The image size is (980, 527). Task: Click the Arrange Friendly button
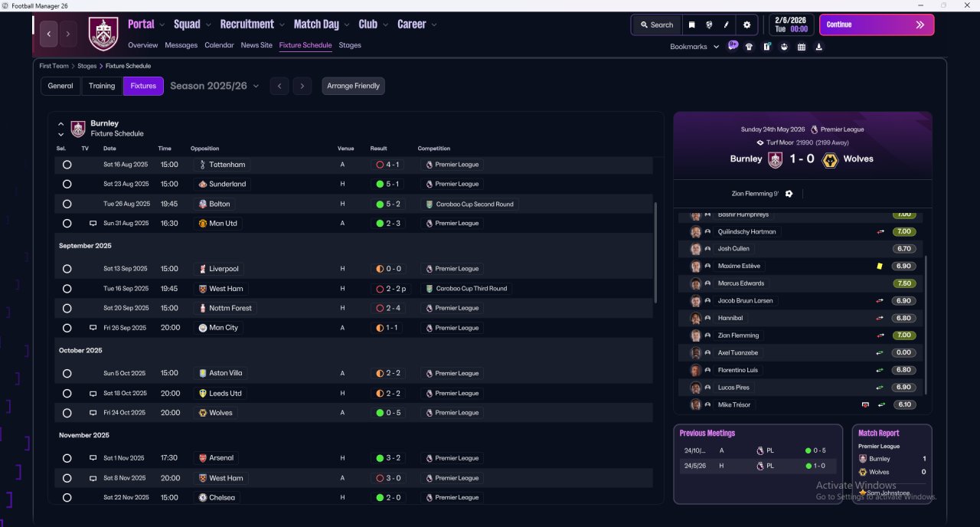353,86
